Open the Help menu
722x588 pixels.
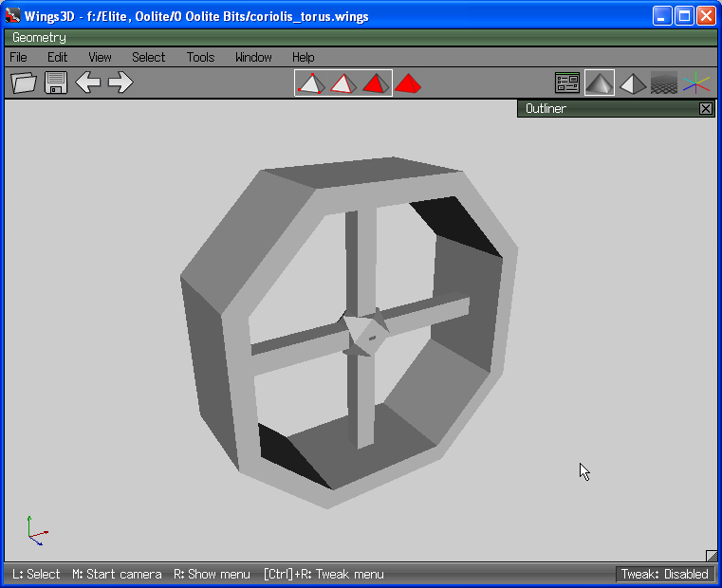pyautogui.click(x=303, y=57)
